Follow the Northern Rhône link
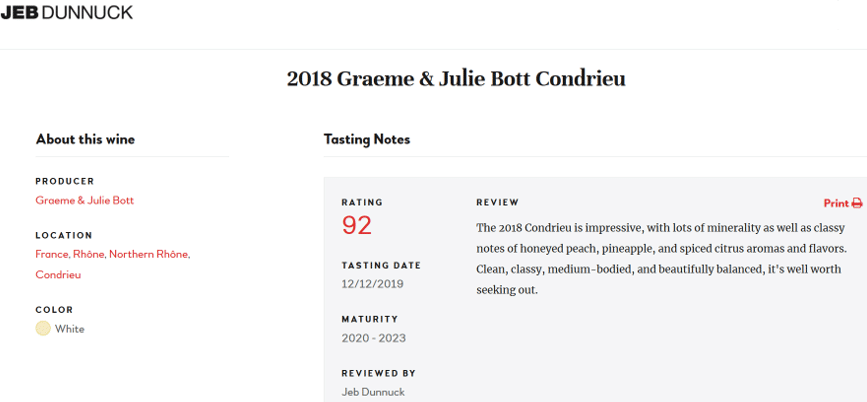This screenshot has width=867, height=402. click(x=148, y=254)
